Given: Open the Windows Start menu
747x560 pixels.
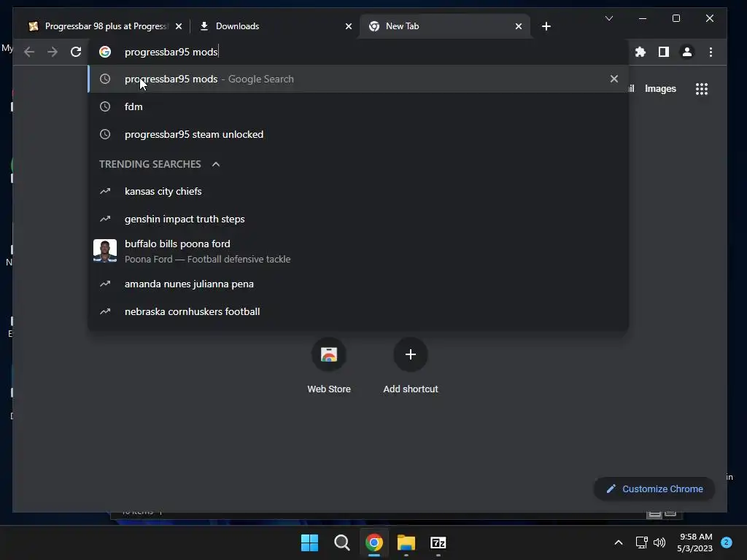Looking at the screenshot, I should pyautogui.click(x=309, y=542).
